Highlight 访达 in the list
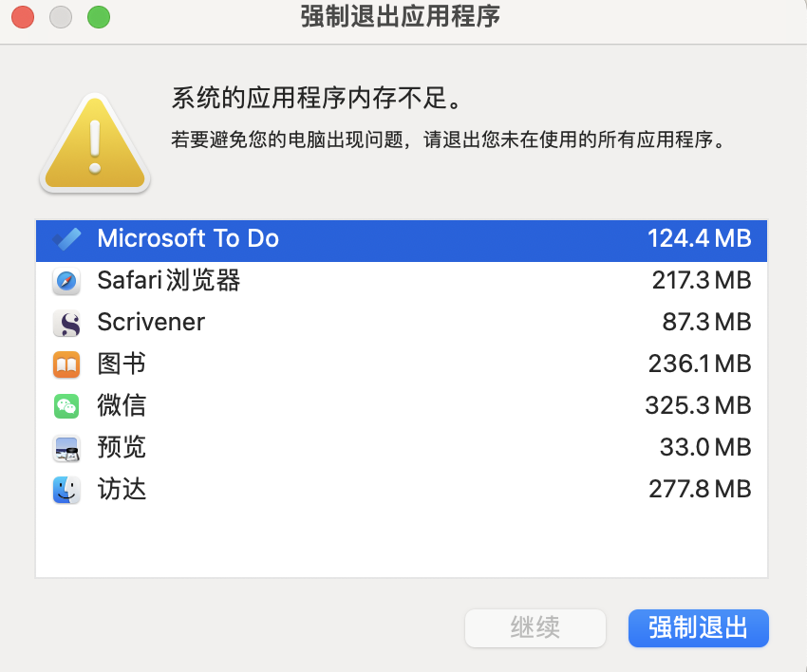Screen dimensions: 807x672 point(122,490)
